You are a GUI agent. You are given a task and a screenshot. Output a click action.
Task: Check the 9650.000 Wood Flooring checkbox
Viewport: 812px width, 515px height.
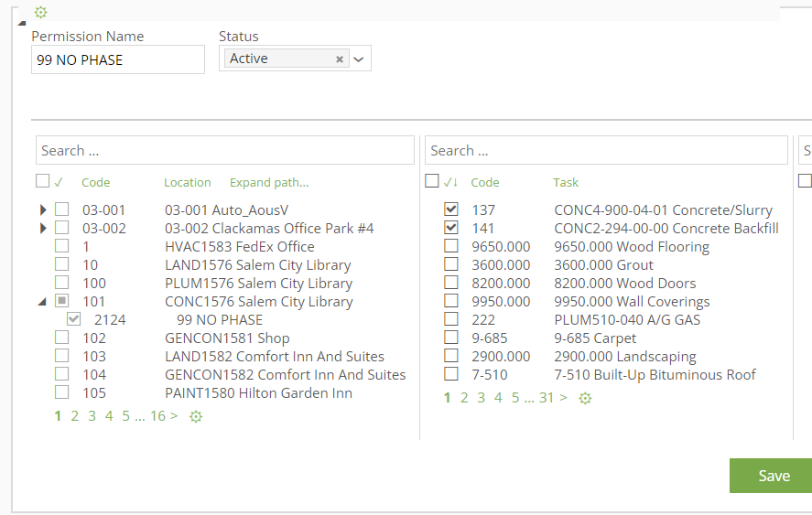[451, 245]
